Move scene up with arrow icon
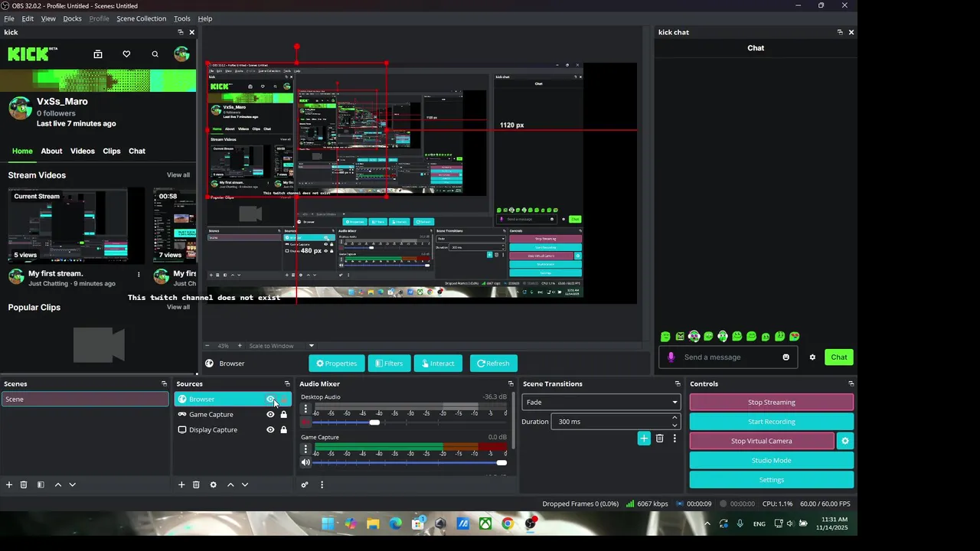Image resolution: width=980 pixels, height=551 pixels. tap(57, 484)
